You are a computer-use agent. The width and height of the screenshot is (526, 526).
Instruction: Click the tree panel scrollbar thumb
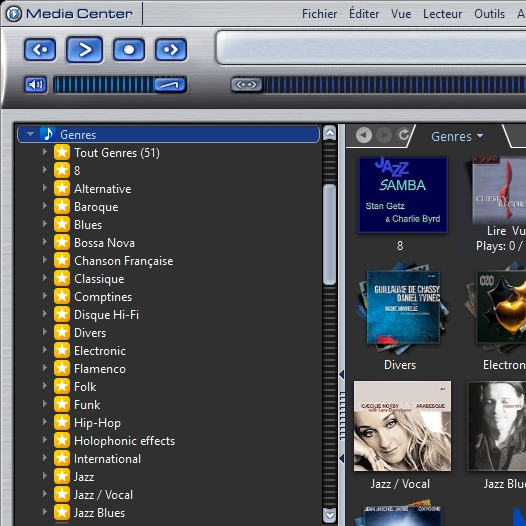[330, 235]
